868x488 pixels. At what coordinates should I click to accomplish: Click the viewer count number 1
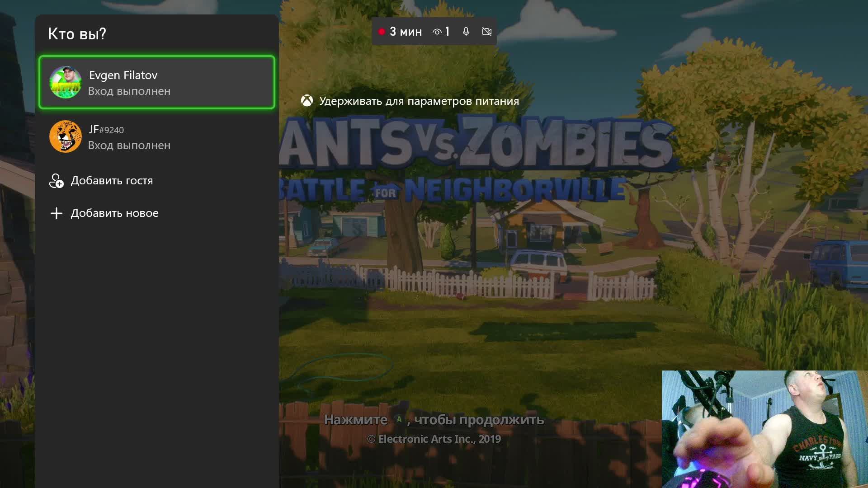tap(447, 32)
